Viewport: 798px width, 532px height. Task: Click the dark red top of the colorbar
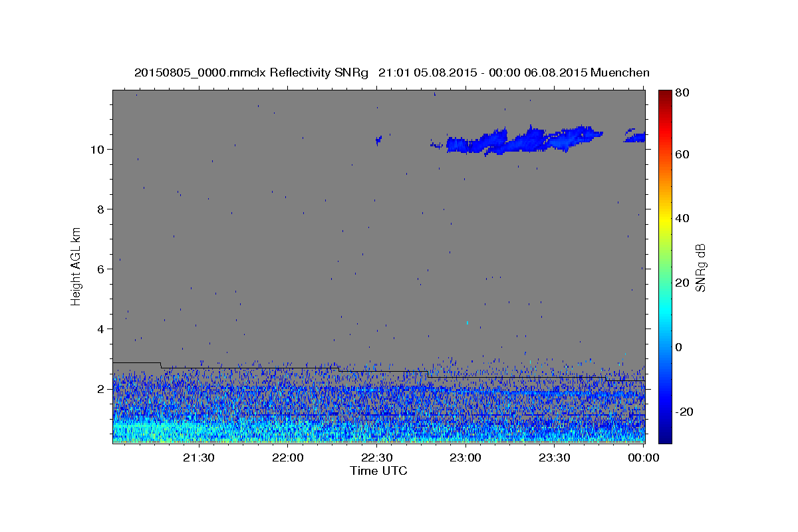[665, 94]
